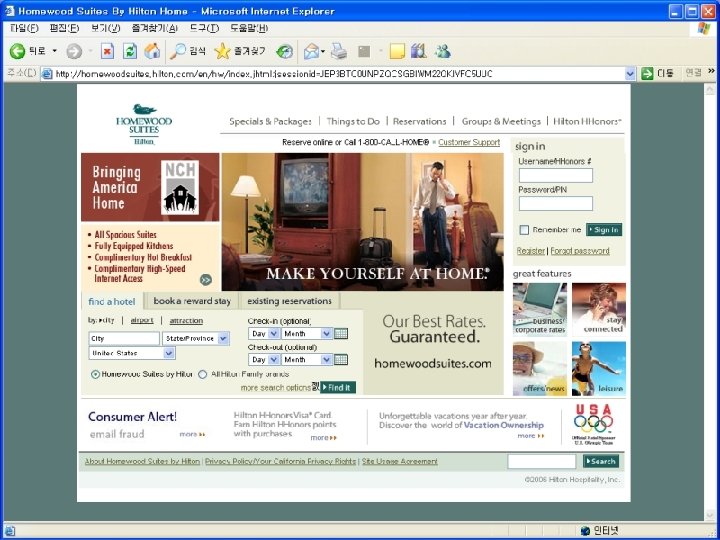The width and height of the screenshot is (720, 540).
Task: Tick the Remember me checkbox
Action: click(524, 230)
